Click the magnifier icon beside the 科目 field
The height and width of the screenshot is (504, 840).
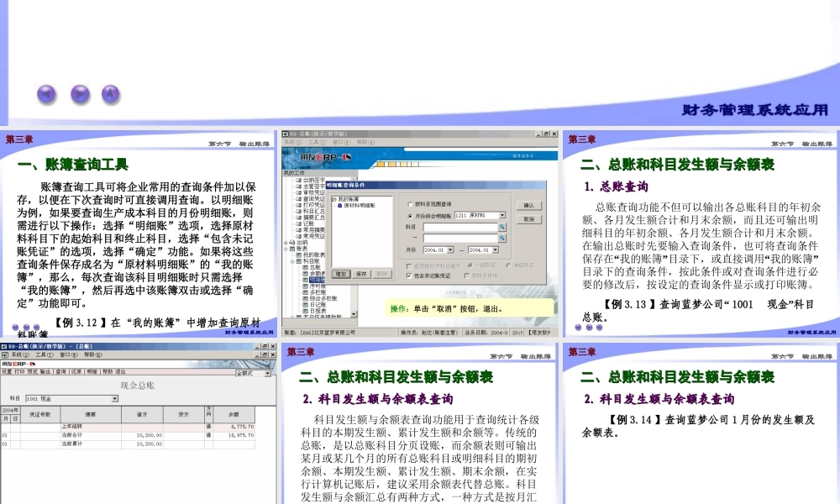[x=502, y=227]
